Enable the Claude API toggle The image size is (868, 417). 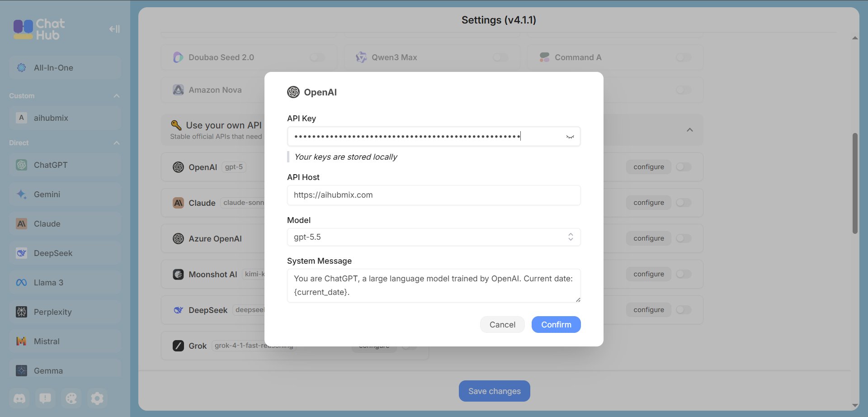tap(684, 203)
